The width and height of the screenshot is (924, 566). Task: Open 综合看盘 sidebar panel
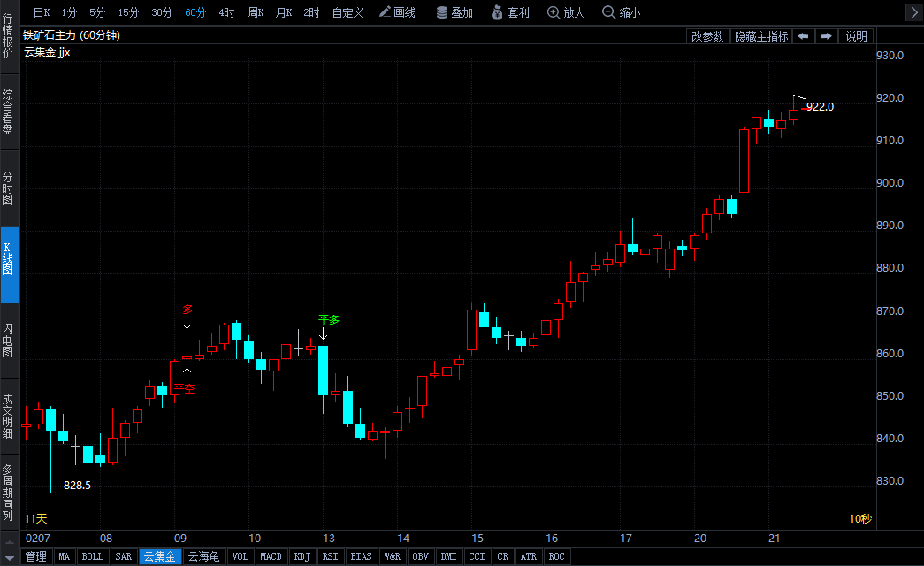click(8, 112)
